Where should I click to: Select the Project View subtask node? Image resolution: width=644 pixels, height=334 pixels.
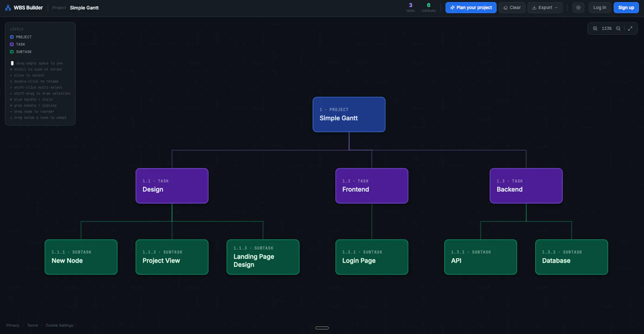[172, 257]
